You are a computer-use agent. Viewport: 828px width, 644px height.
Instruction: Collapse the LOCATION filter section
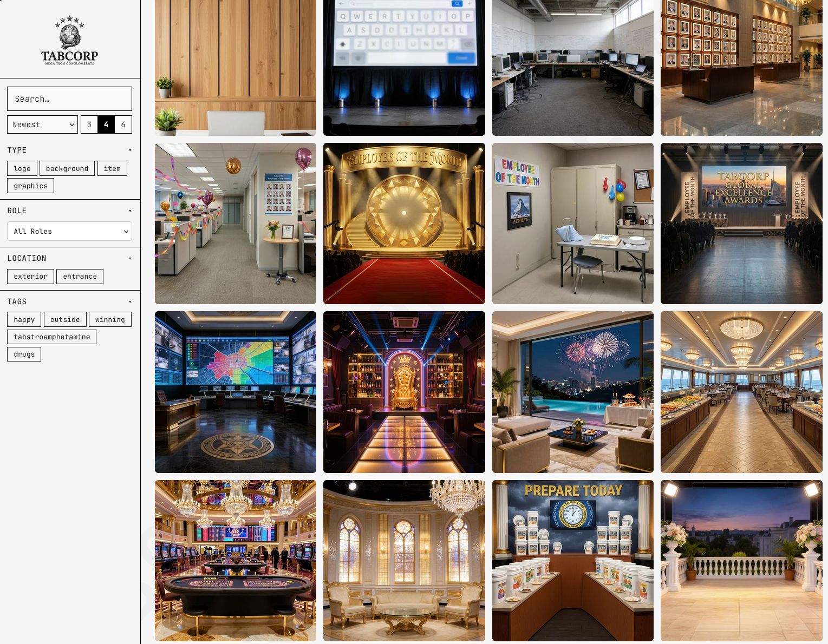[x=130, y=258]
